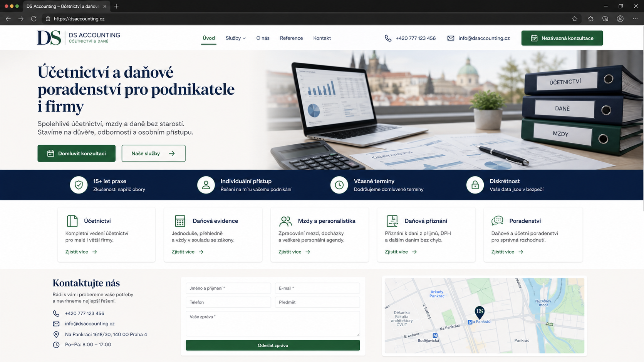Open the browser profile icon
Image resolution: width=644 pixels, height=362 pixels.
620,18
